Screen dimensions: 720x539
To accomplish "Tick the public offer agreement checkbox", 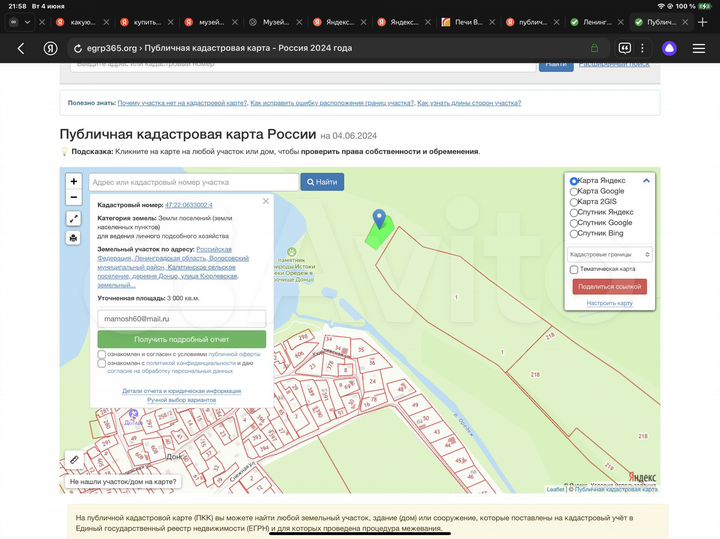I will click(x=101, y=354).
